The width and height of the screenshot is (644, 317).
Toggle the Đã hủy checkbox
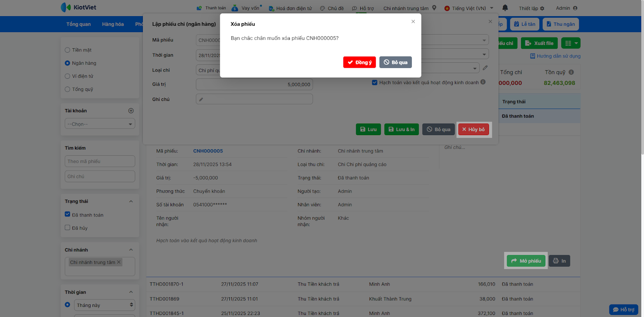click(x=68, y=228)
